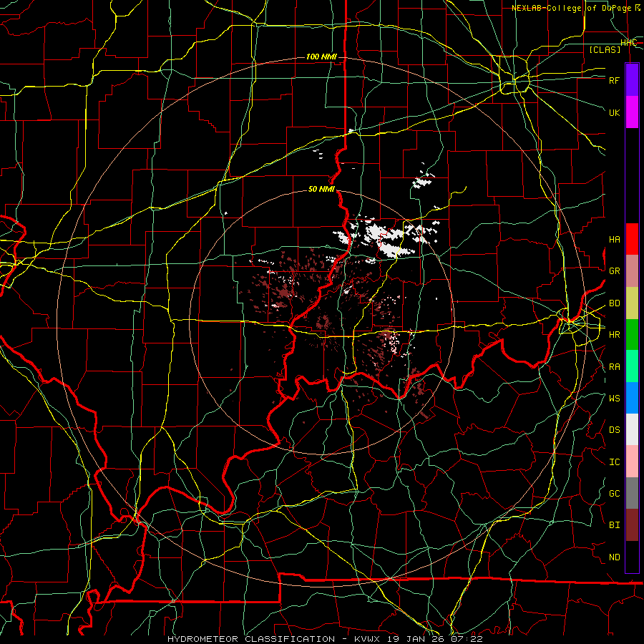Click the IC legend label
This screenshot has width=644, height=644.
(615, 462)
